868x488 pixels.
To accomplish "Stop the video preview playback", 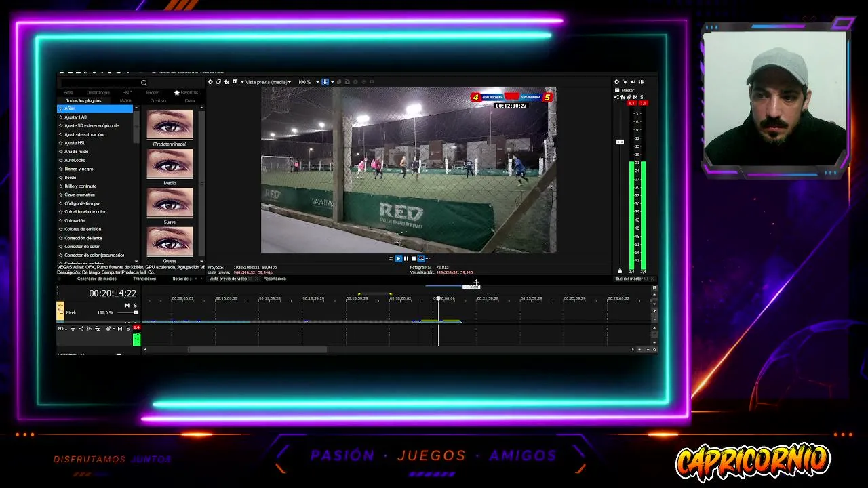I will click(x=413, y=258).
